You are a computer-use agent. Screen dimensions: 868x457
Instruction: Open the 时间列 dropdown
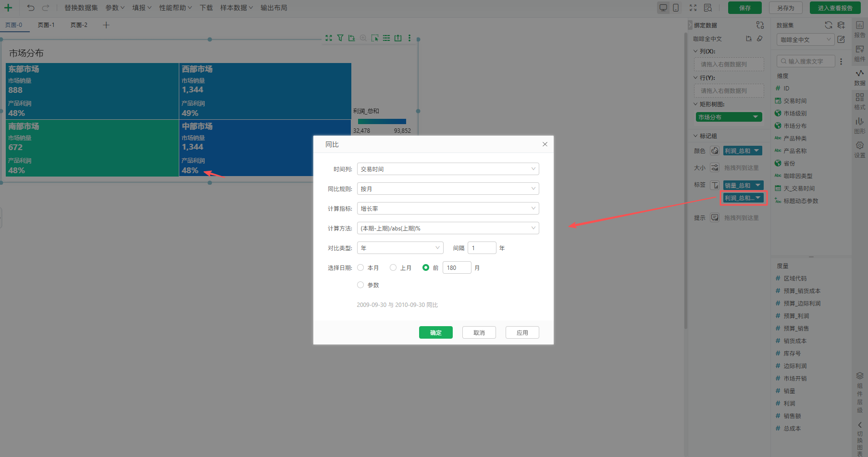[447, 169]
